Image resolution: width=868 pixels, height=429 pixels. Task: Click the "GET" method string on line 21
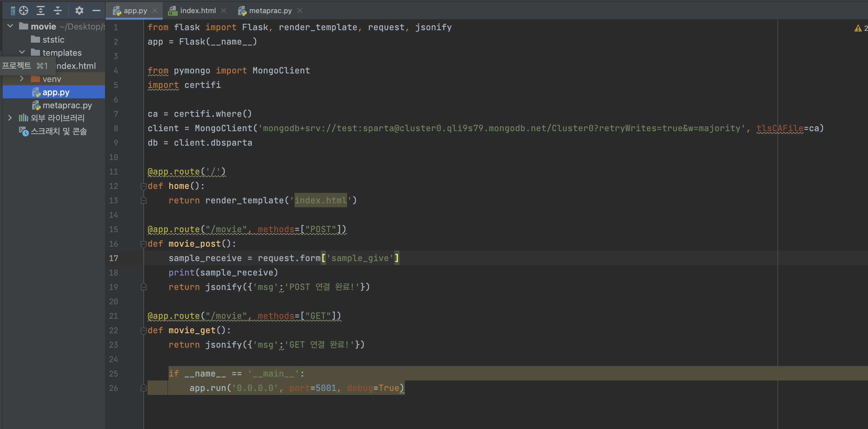pyautogui.click(x=318, y=316)
